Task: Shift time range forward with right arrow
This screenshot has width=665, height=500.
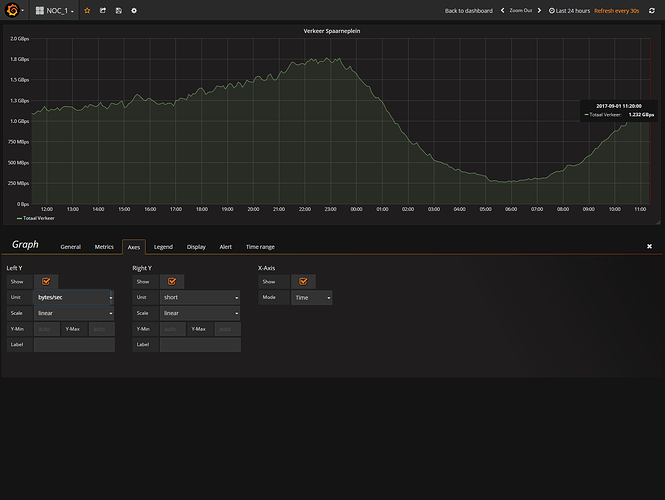Action: (540, 10)
